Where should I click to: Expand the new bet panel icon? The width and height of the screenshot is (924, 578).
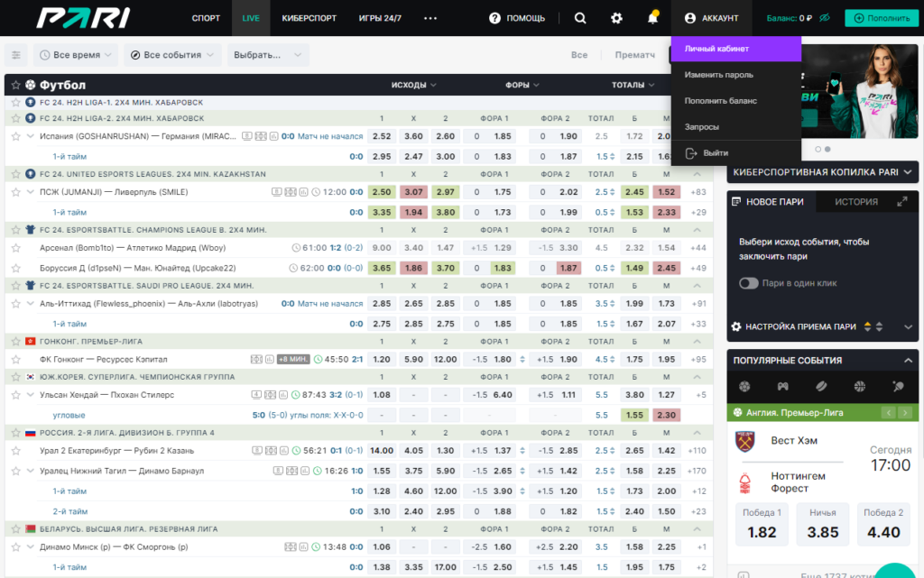(x=901, y=202)
